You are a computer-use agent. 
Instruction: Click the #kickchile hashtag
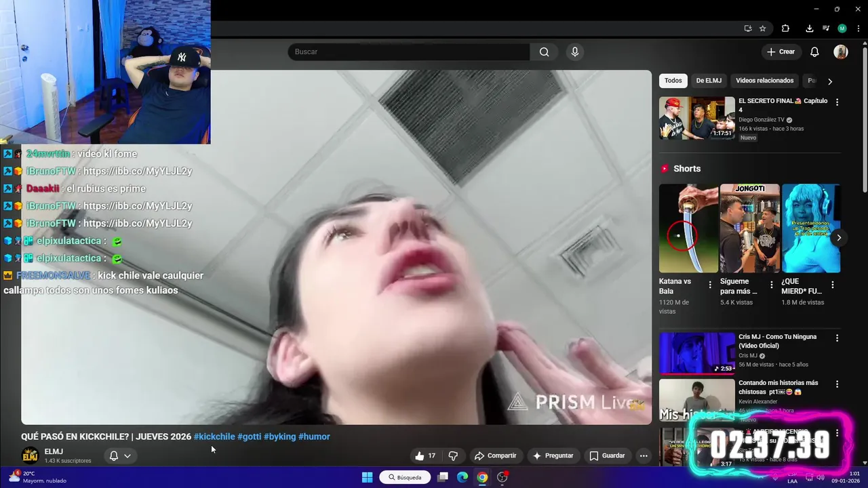click(214, 436)
